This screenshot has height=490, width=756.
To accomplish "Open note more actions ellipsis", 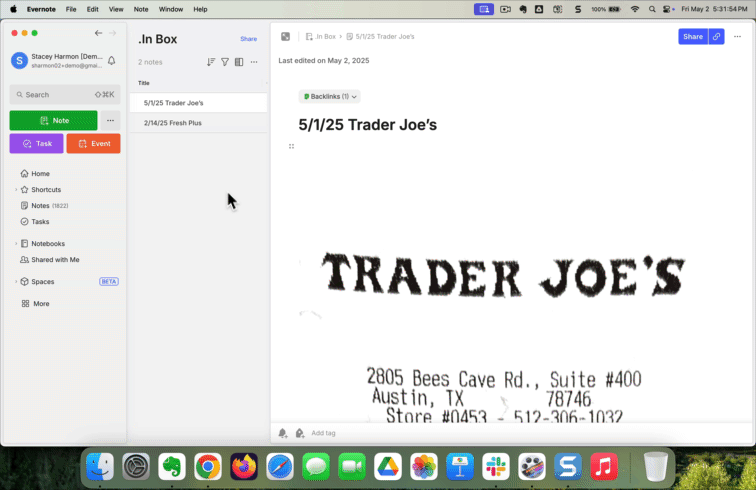I will point(737,37).
